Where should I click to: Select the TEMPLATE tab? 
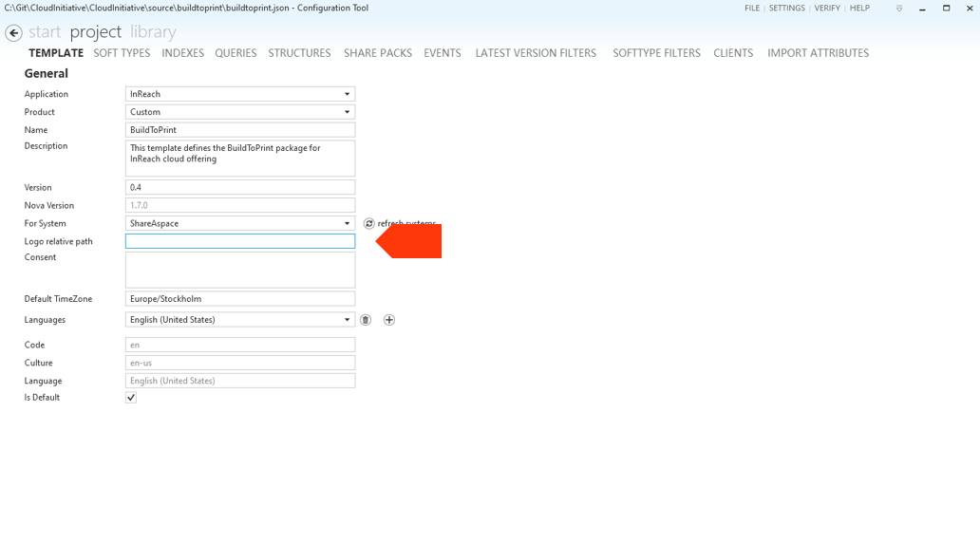56,53
